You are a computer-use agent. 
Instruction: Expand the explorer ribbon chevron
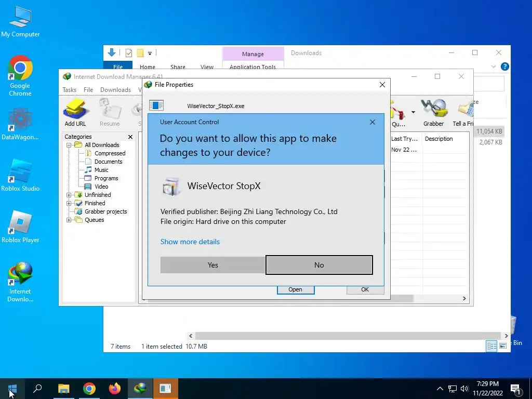(494, 66)
